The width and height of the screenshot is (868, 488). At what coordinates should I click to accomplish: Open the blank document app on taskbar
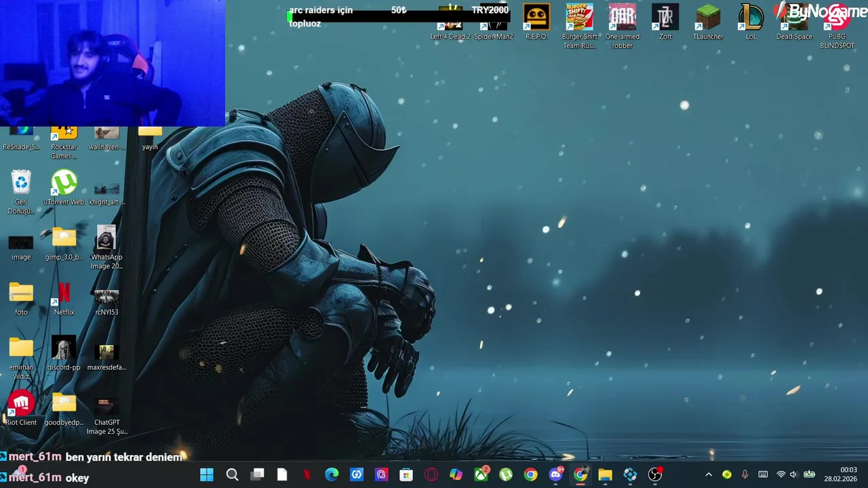[x=282, y=474]
